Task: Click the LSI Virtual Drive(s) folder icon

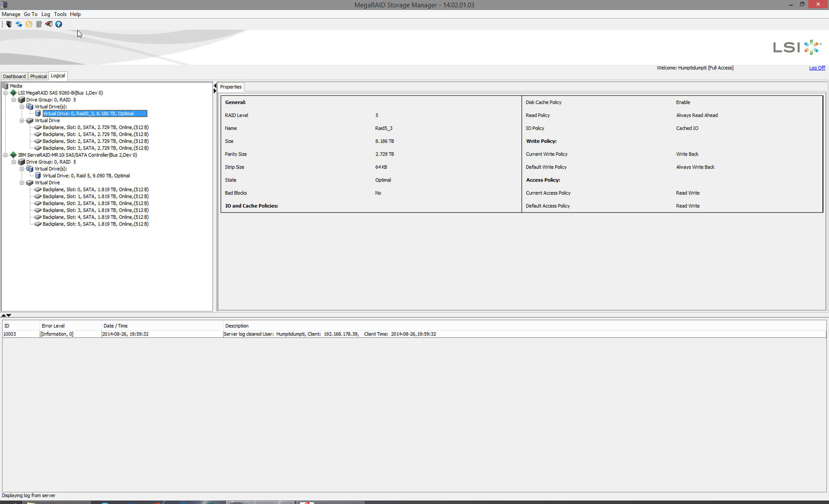Action: click(30, 107)
